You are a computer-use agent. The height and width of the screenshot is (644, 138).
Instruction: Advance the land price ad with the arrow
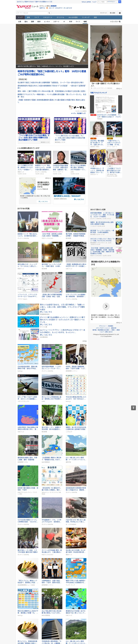point(106,306)
